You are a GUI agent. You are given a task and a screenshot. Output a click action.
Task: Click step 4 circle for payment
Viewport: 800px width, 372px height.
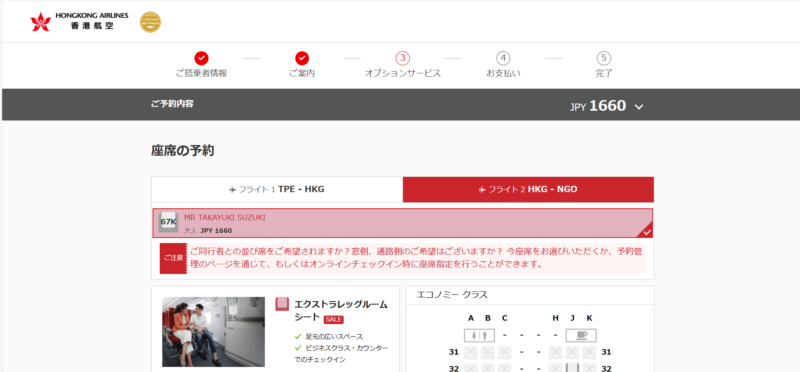[503, 58]
